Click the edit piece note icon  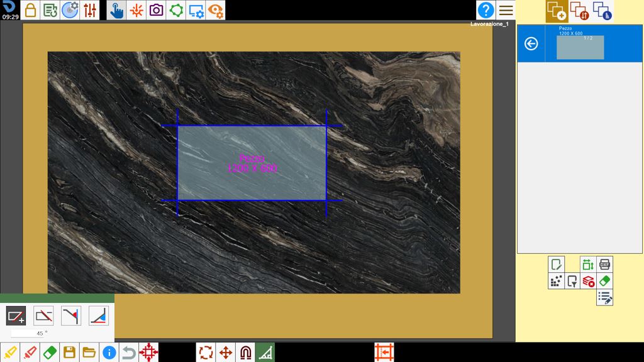click(556, 265)
